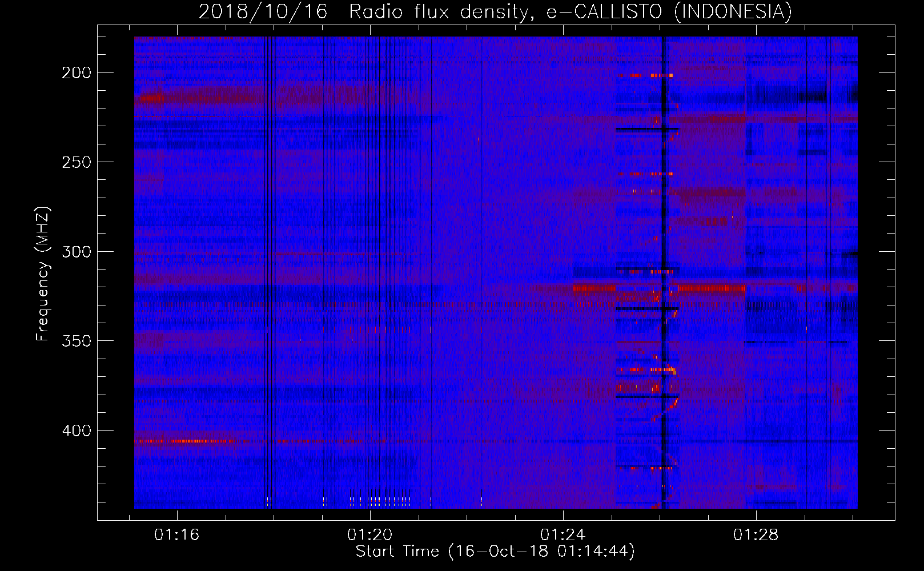Click the date 2018/10/16 in the title
Screen dimensions: 924x571
pyautogui.click(x=263, y=11)
